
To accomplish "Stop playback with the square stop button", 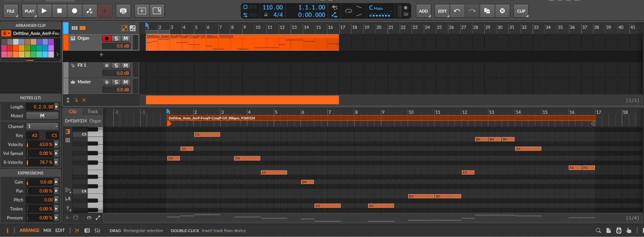I will point(59,11).
